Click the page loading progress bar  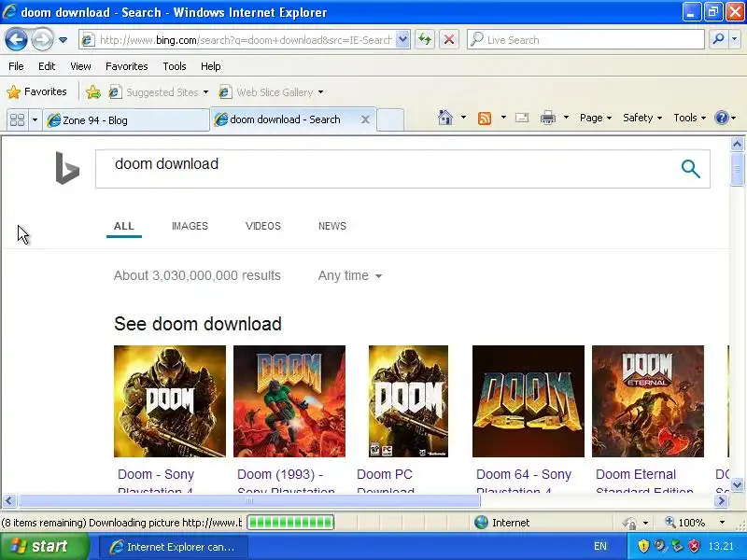[290, 523]
